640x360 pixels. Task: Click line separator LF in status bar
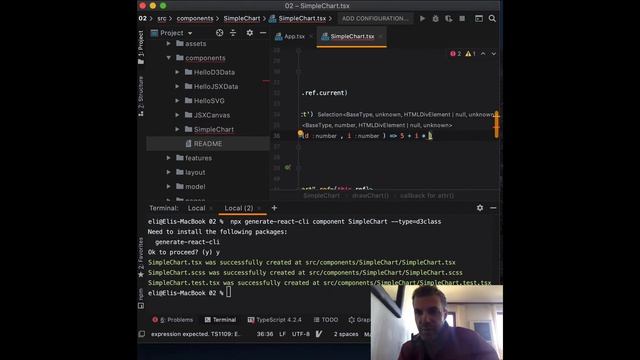pos(282,334)
